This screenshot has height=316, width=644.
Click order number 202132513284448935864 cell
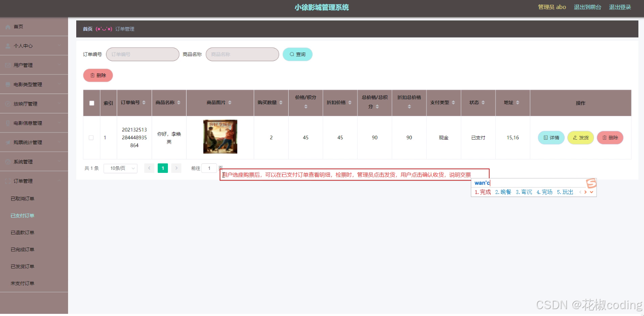[134, 138]
